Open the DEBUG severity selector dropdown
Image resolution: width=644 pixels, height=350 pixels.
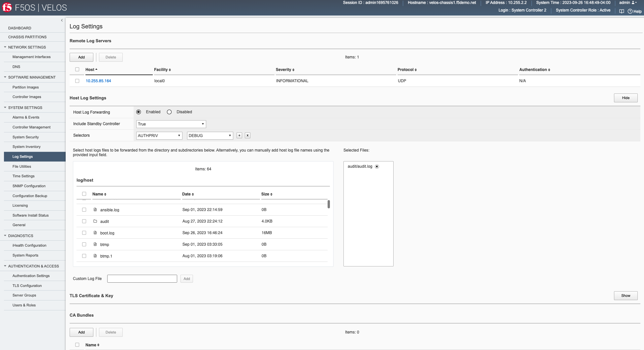click(x=210, y=136)
